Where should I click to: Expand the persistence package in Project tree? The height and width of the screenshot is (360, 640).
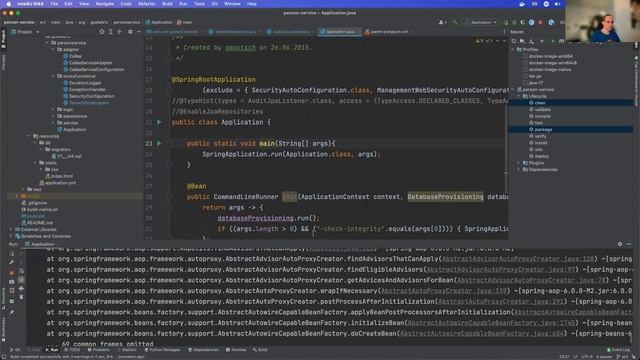[x=53, y=116]
